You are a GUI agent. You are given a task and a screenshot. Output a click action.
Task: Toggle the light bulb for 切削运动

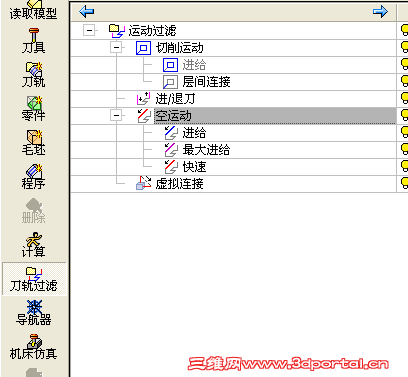click(404, 47)
